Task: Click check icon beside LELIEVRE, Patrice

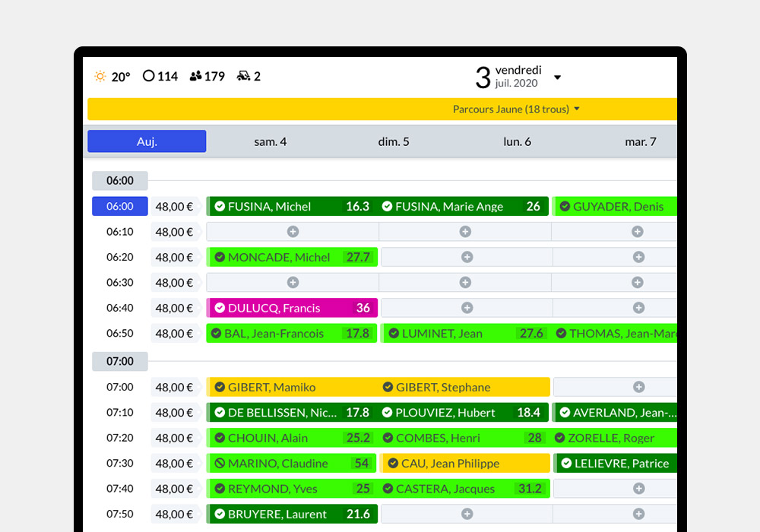Action: (x=566, y=463)
